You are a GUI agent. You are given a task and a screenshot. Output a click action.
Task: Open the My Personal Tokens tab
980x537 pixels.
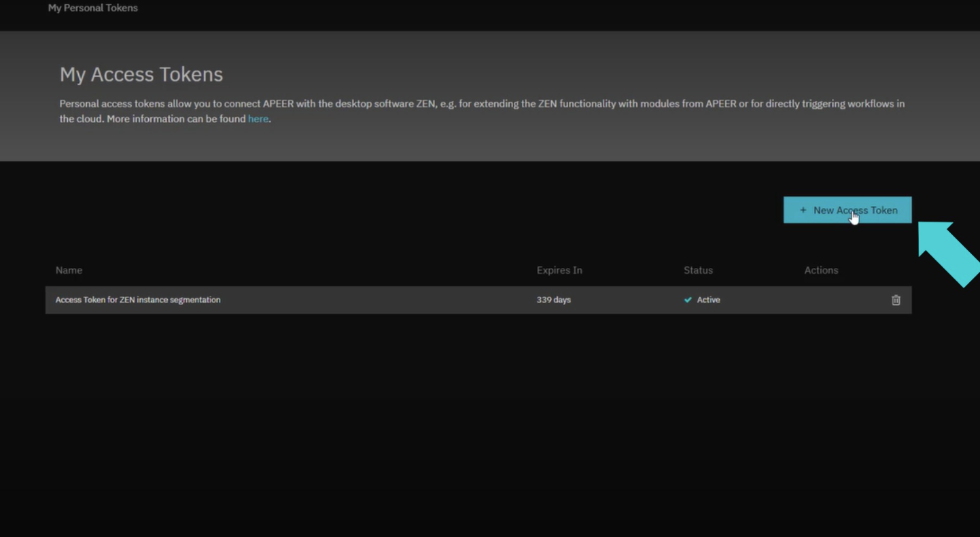coord(93,8)
